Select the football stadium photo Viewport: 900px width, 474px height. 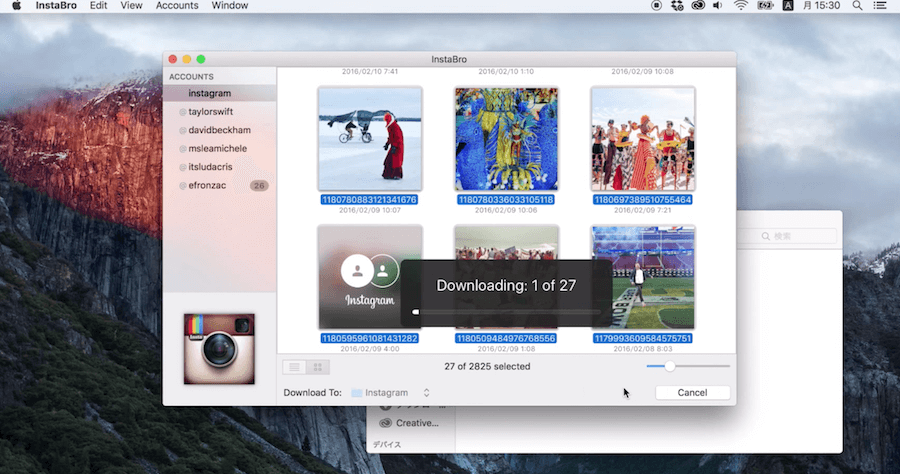click(643, 278)
